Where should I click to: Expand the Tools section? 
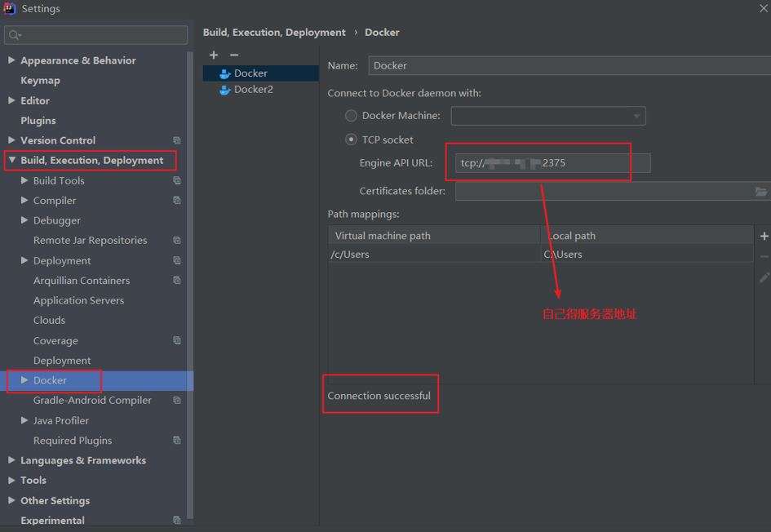point(11,481)
